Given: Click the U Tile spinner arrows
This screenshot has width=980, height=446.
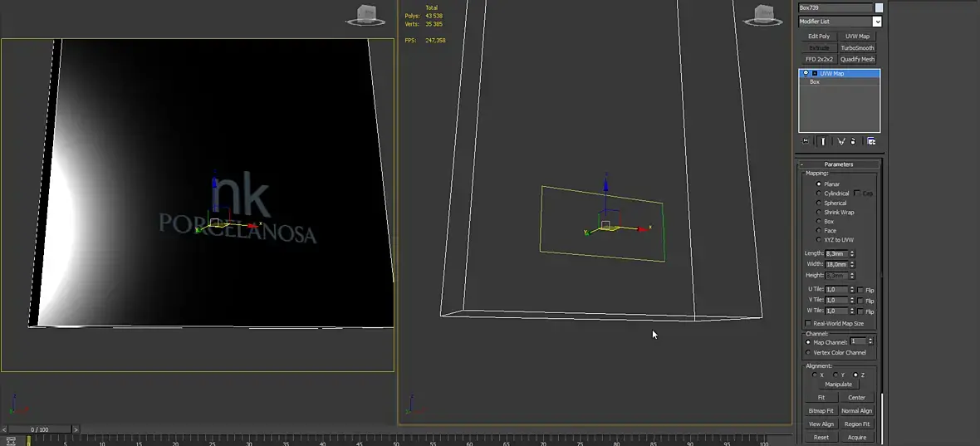Looking at the screenshot, I should [x=852, y=290].
